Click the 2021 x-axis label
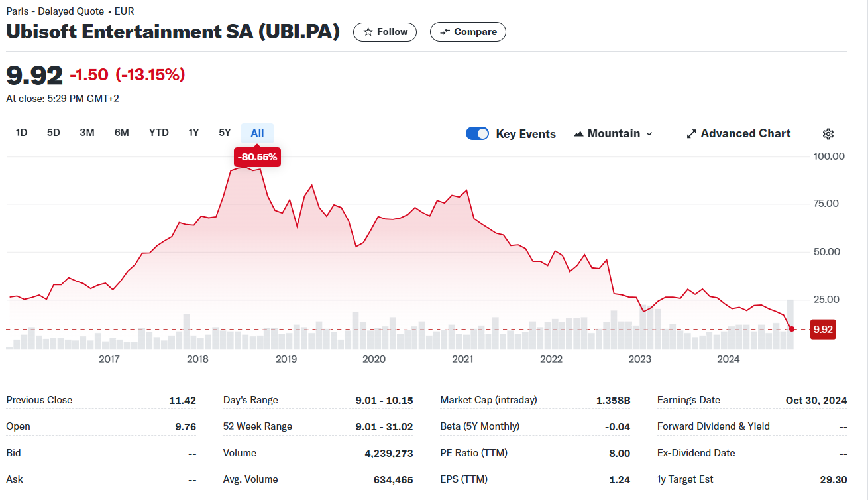 pos(462,359)
